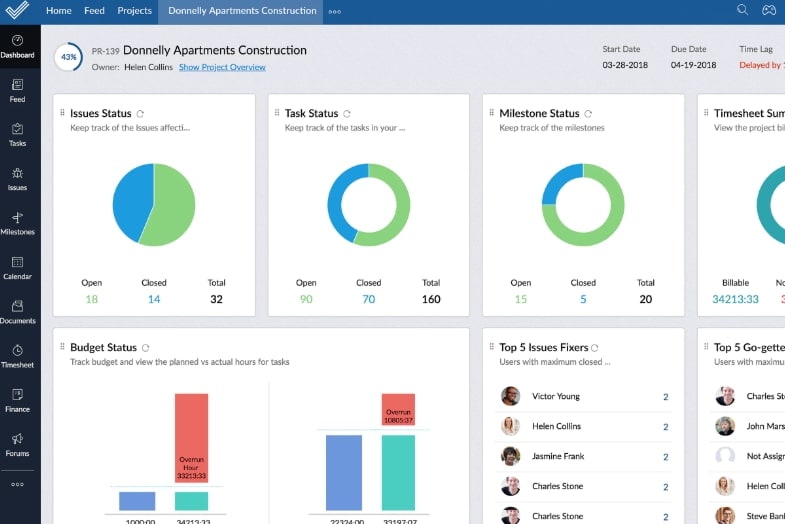
Task: Switch to the Projects menu item
Action: (x=135, y=11)
